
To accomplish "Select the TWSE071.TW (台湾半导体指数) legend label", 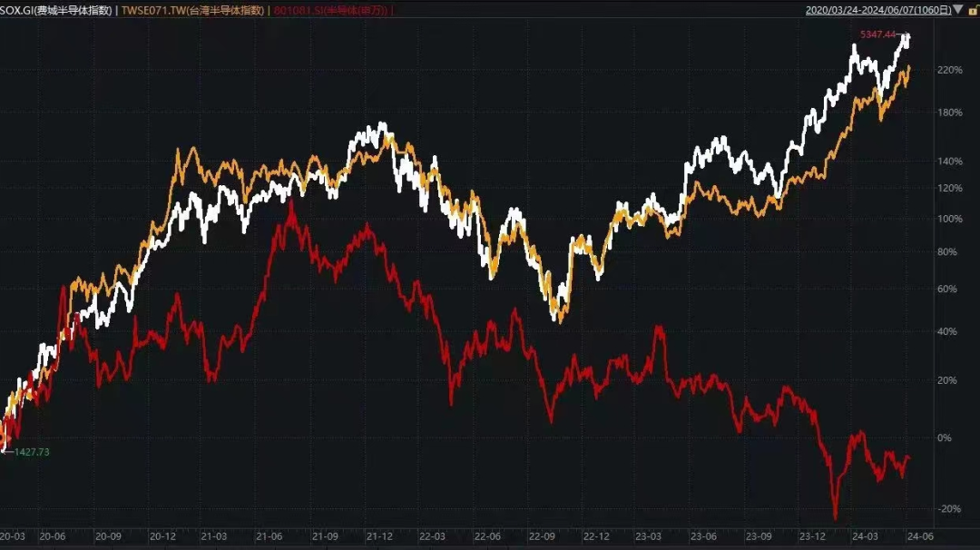I will (x=193, y=10).
